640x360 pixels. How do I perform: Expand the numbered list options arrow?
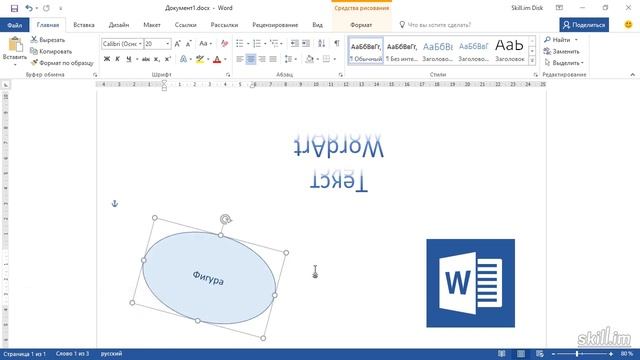(265, 44)
